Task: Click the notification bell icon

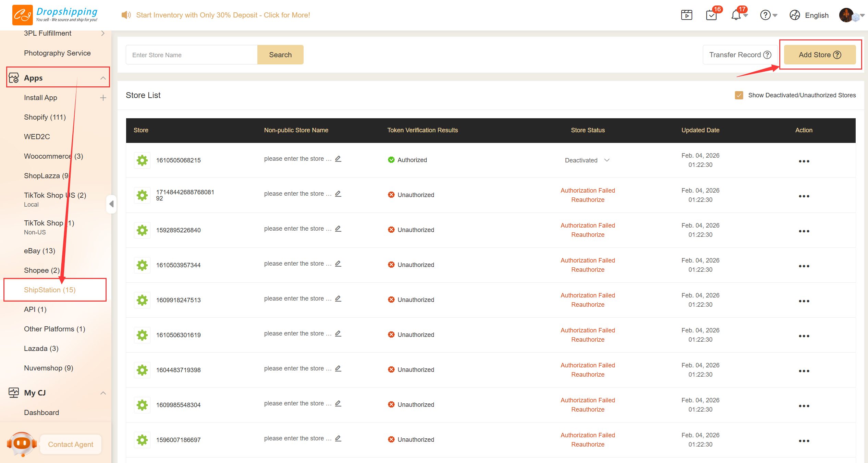Action: coord(736,15)
